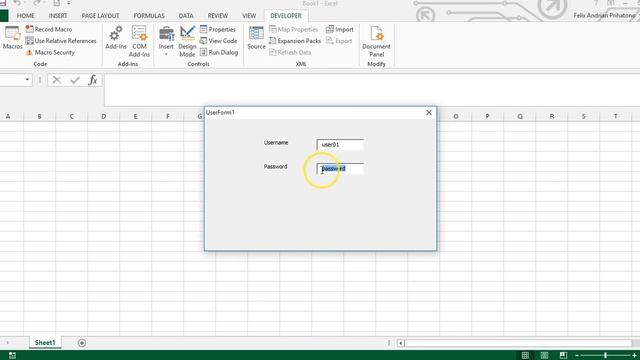
Task: Switch to Page Layout view
Action: pos(544,356)
